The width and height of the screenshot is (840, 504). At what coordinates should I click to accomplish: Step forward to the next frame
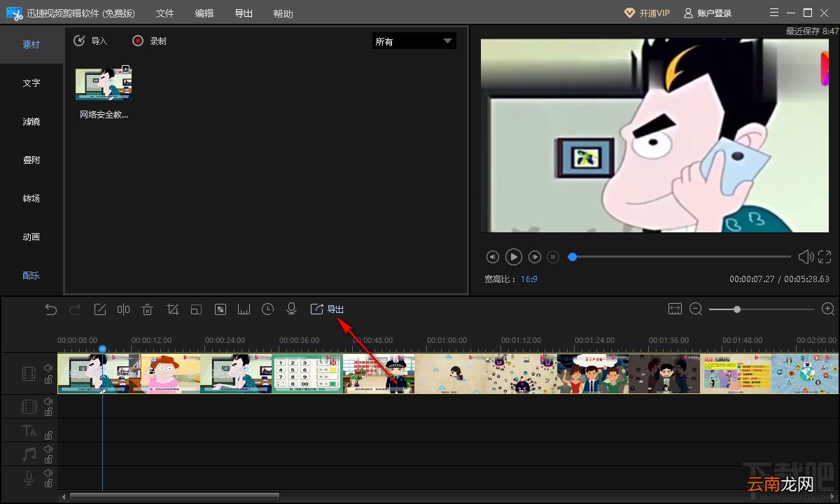(535, 257)
